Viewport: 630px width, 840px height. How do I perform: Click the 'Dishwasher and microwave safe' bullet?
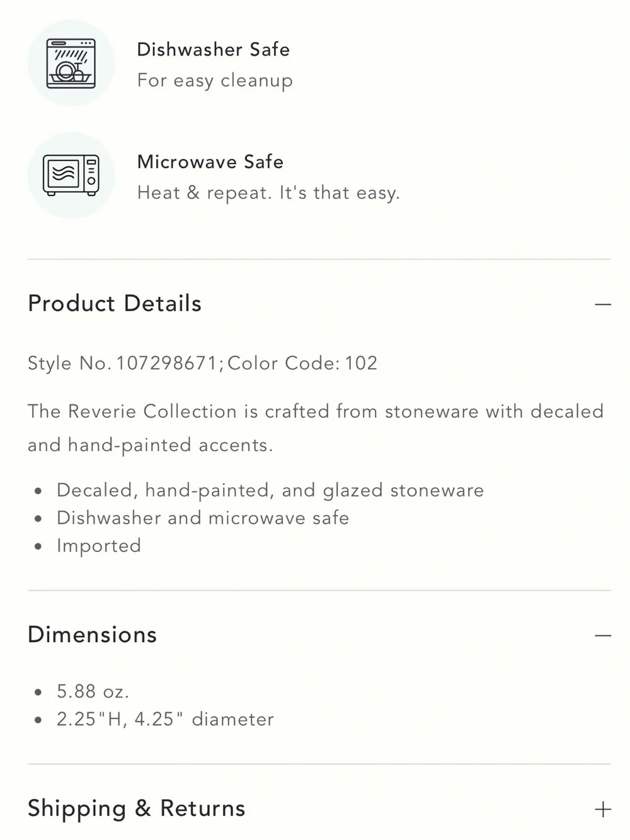coord(203,518)
